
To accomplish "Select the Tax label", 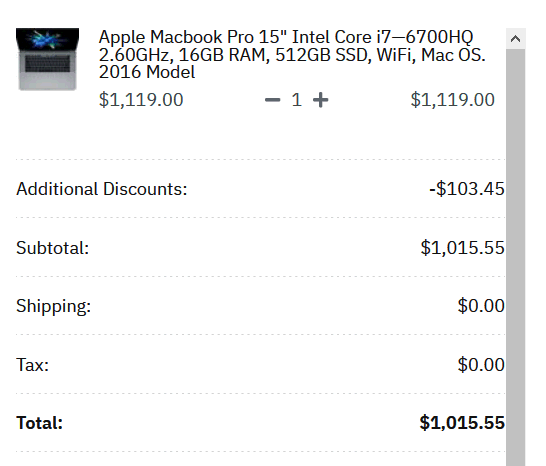I will [x=32, y=365].
